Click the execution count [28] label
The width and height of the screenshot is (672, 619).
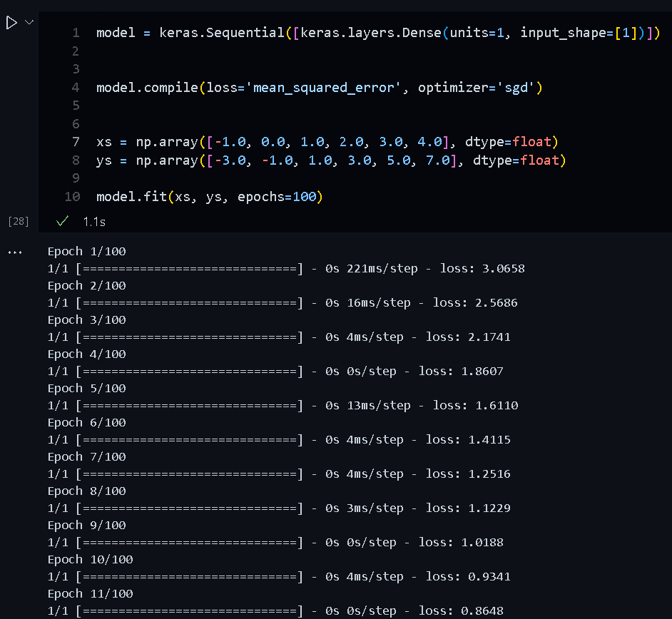click(x=19, y=222)
